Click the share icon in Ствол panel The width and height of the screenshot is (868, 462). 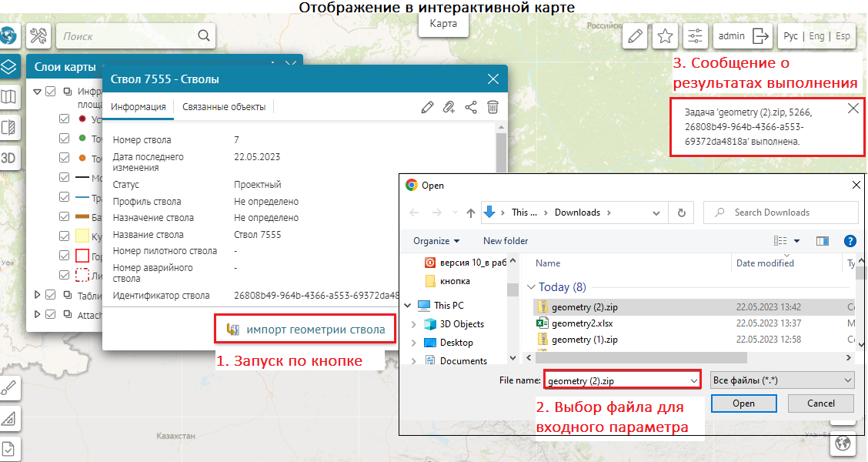471,107
